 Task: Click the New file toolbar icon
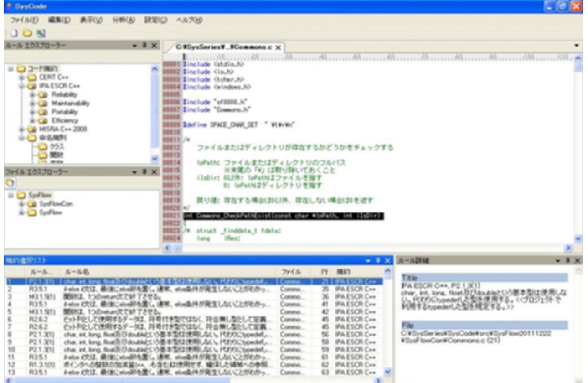point(14,33)
